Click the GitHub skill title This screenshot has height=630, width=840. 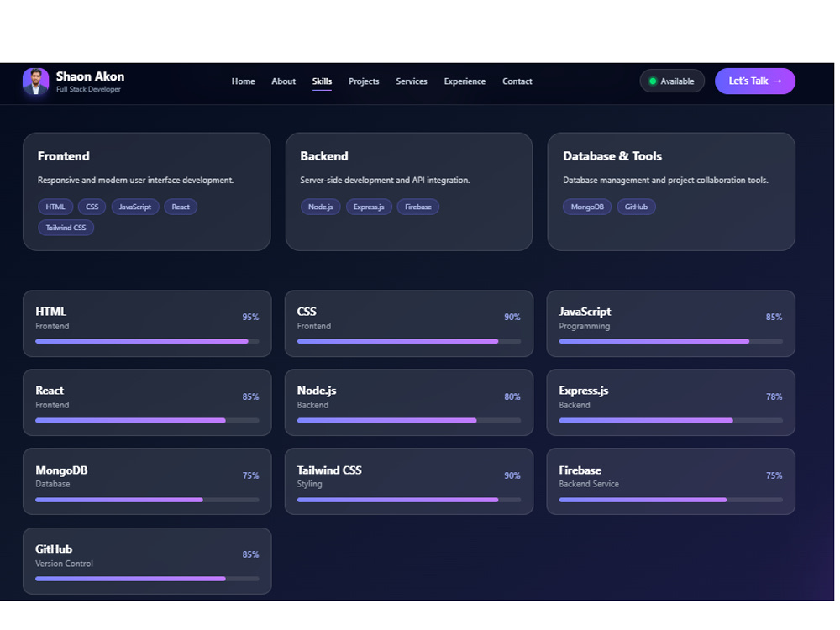pos(54,549)
